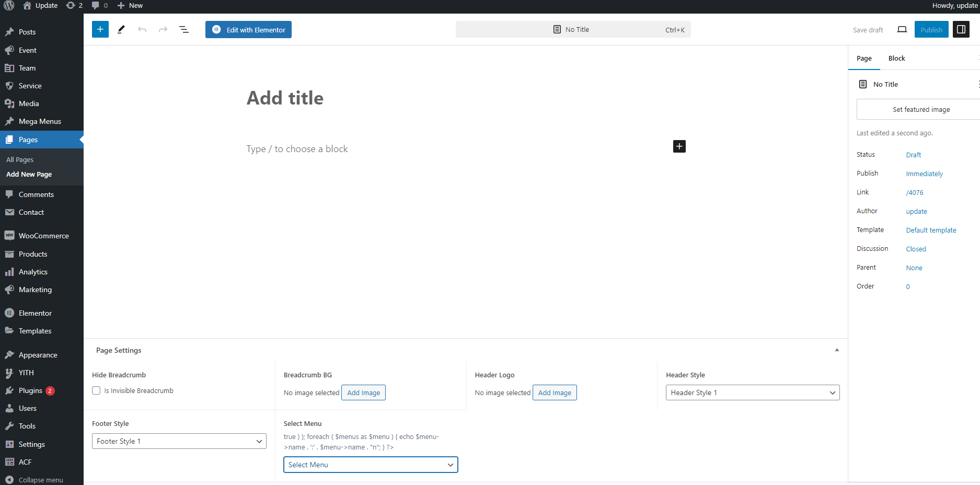
Task: Expand the Select Menu dropdown
Action: point(370,465)
